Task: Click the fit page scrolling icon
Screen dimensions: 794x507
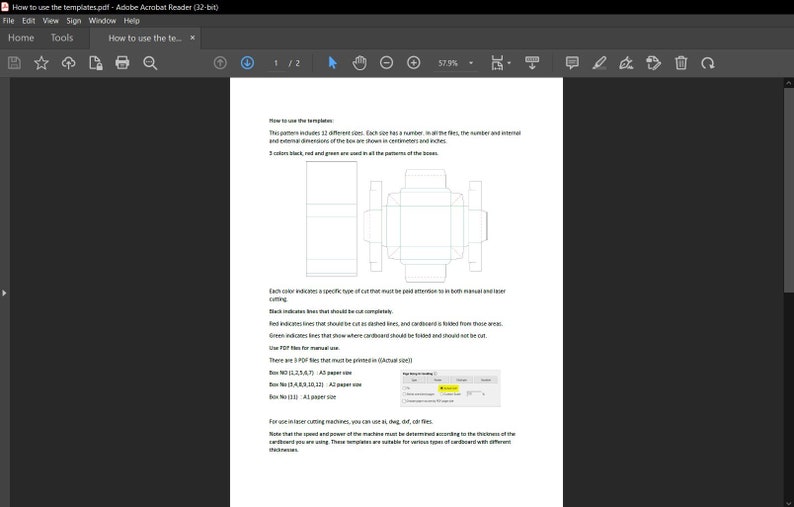Action: point(497,63)
